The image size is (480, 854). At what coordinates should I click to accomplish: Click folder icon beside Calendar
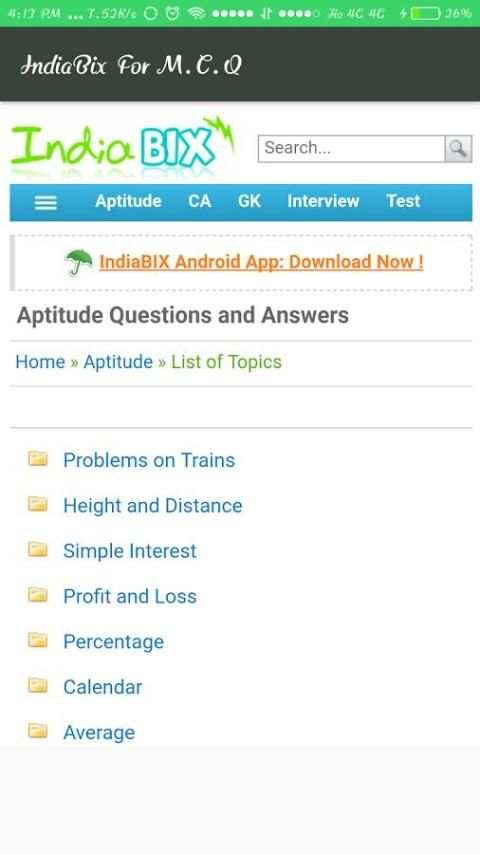(x=38, y=685)
